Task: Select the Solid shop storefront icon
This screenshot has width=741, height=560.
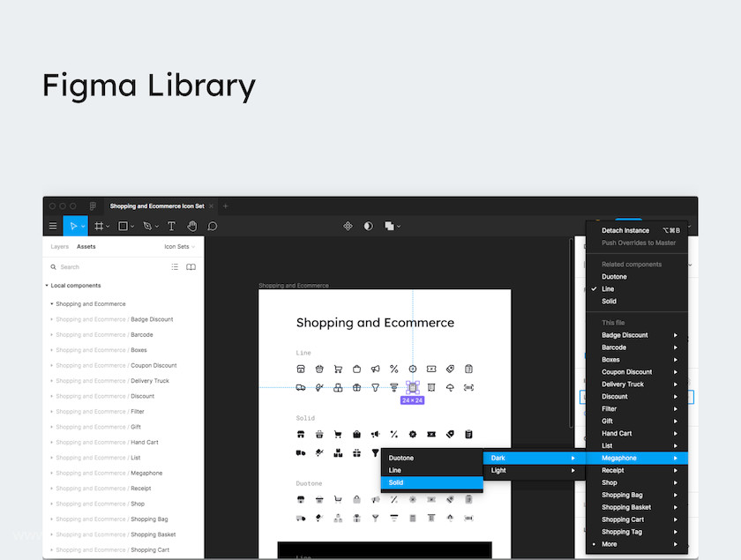Action: 301,434
